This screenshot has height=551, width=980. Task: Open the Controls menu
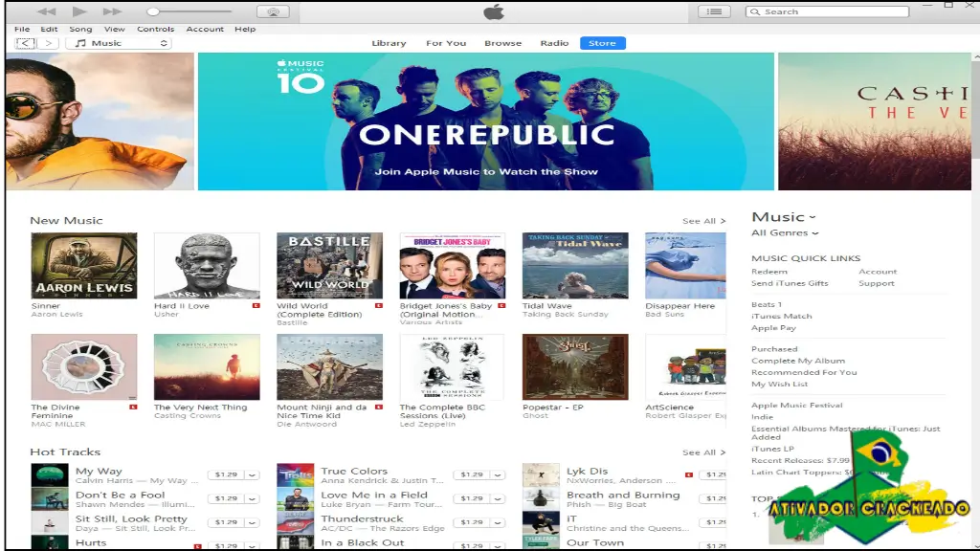coord(156,29)
